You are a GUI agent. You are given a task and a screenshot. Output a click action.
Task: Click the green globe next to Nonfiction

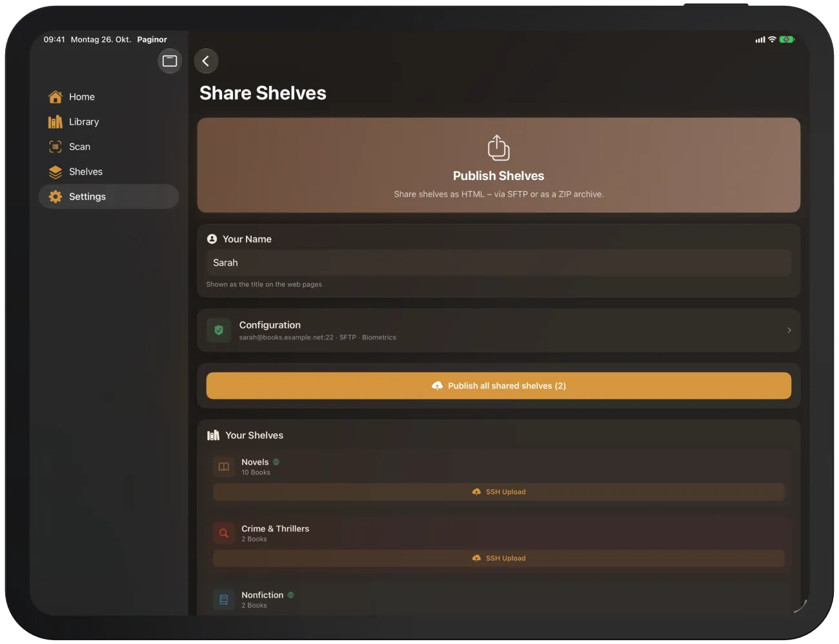point(291,595)
